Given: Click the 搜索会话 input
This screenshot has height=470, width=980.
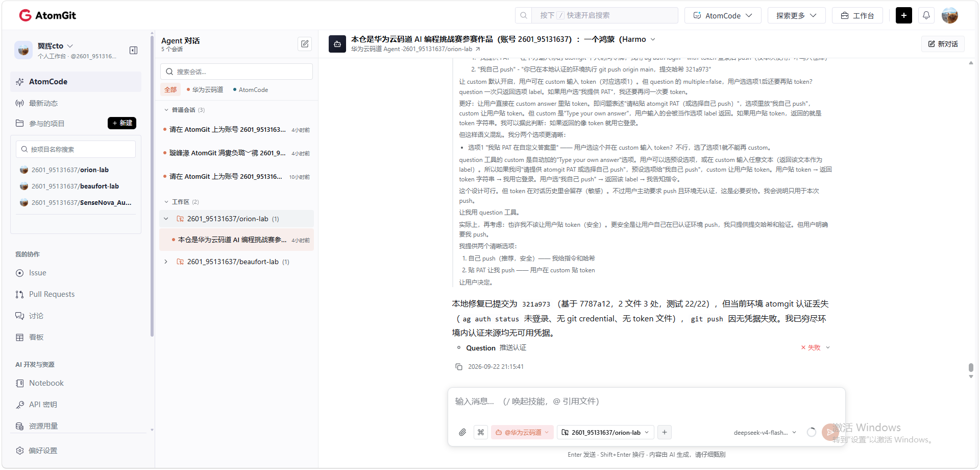Looking at the screenshot, I should pyautogui.click(x=236, y=72).
